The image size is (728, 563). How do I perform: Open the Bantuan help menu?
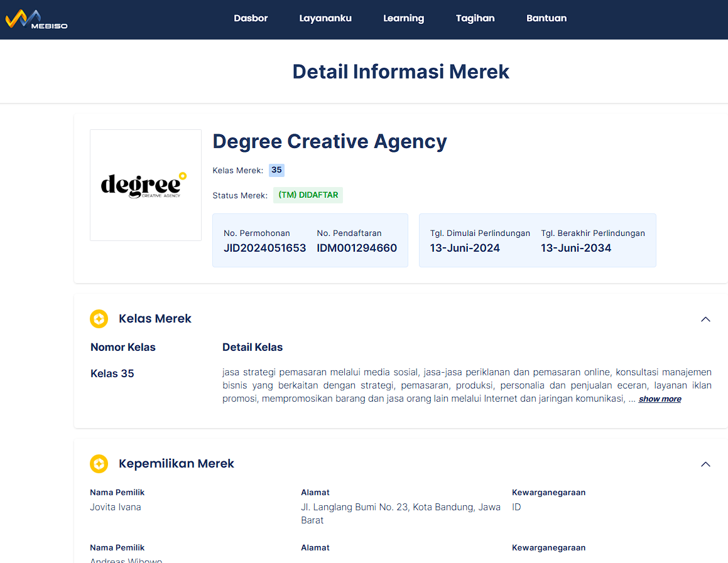(x=546, y=18)
